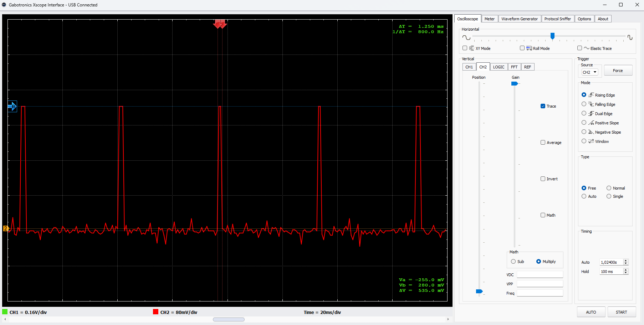Select the Multiply math radio button
Viewport: 644px width, 325px height.
coord(538,262)
